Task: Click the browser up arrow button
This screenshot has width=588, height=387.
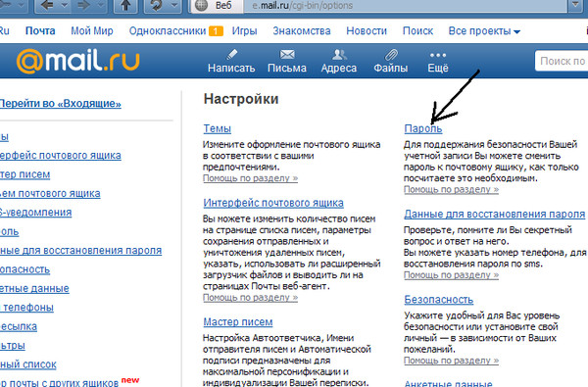Action: (125, 6)
